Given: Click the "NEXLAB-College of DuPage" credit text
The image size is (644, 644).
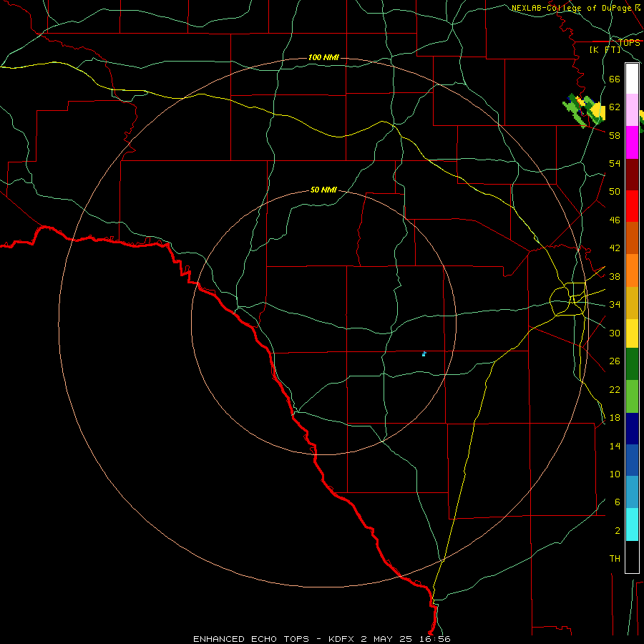Looking at the screenshot, I should [571, 8].
